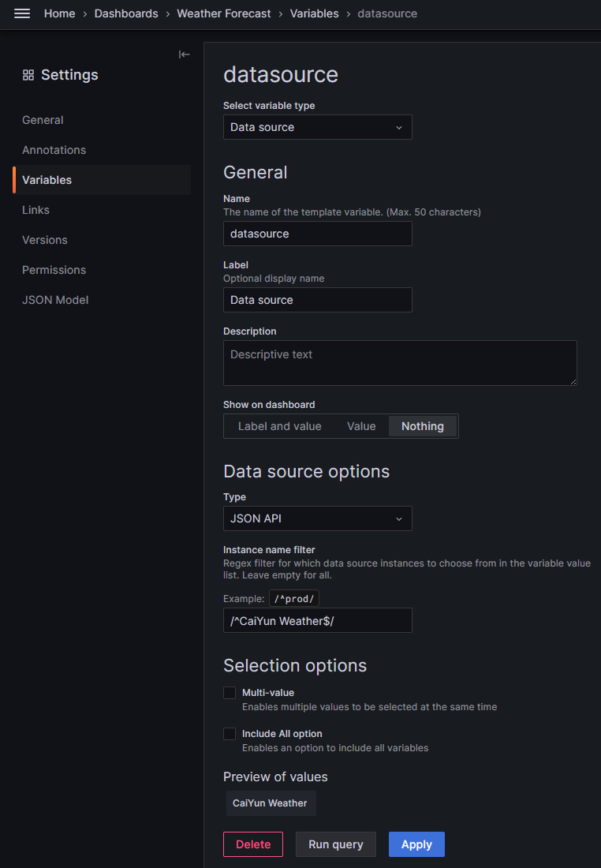Open the Select variable type dropdown
Screen dimensions: 601x868
coord(317,127)
